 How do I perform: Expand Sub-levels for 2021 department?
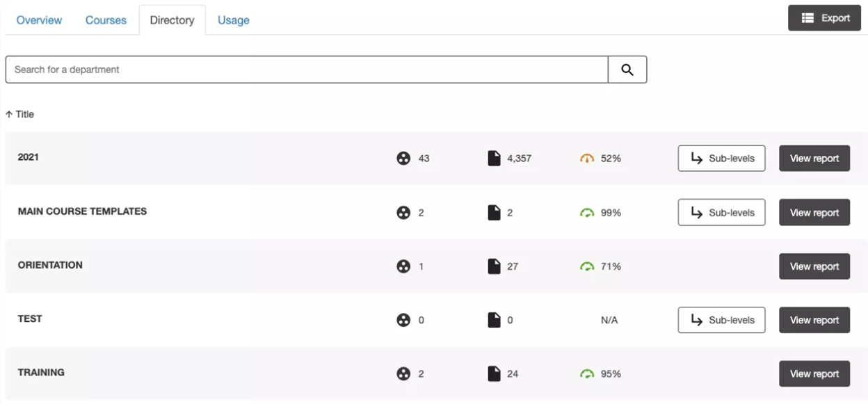point(721,159)
